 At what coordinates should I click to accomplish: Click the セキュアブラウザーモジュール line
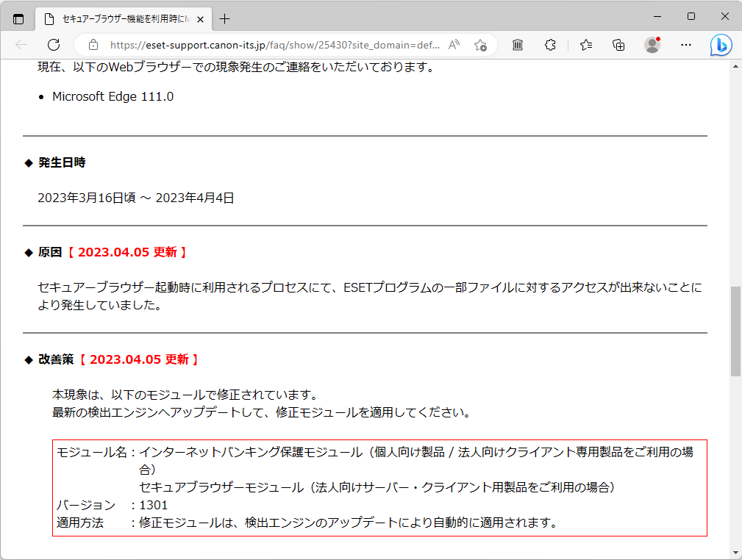click(377, 487)
